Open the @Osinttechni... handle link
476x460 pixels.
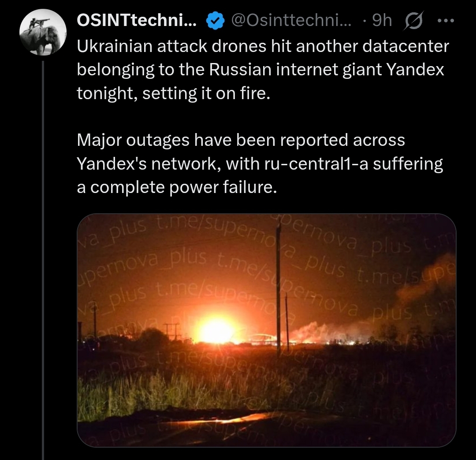click(x=291, y=20)
